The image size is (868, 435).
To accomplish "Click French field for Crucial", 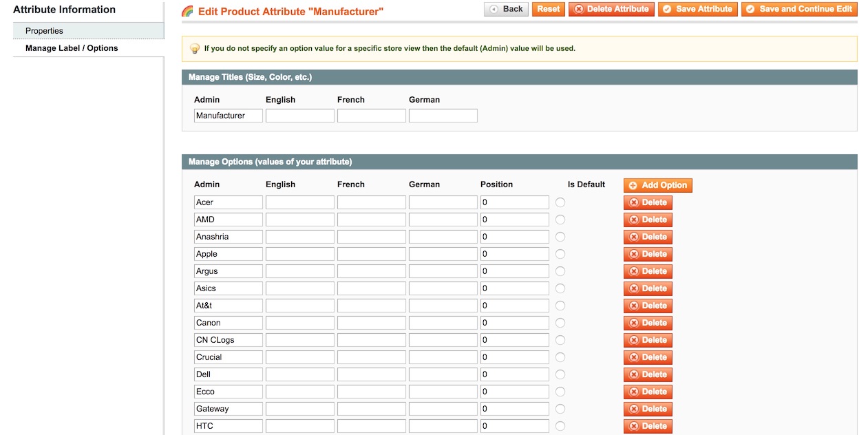I will point(372,357).
